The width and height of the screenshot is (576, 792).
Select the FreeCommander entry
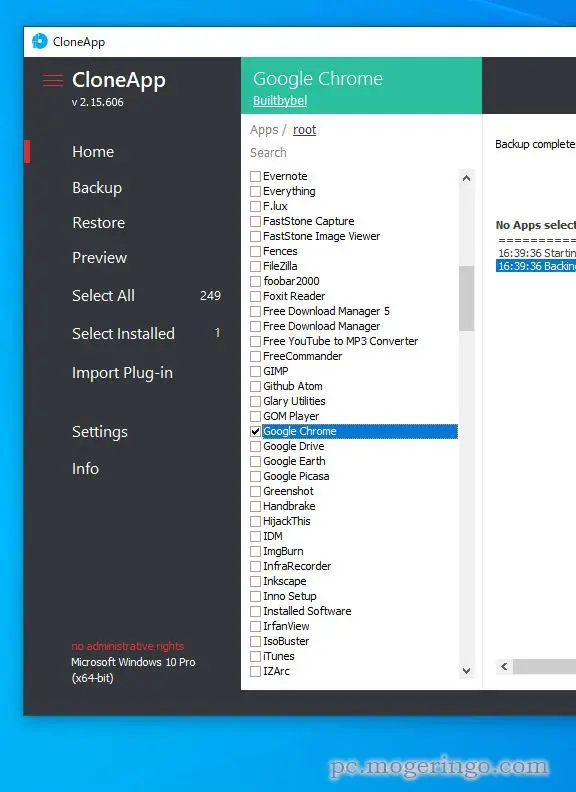pos(303,356)
